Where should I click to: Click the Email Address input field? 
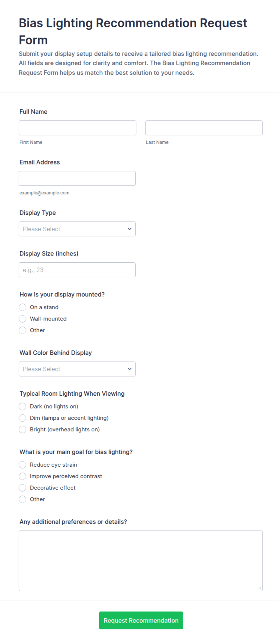coord(77,179)
